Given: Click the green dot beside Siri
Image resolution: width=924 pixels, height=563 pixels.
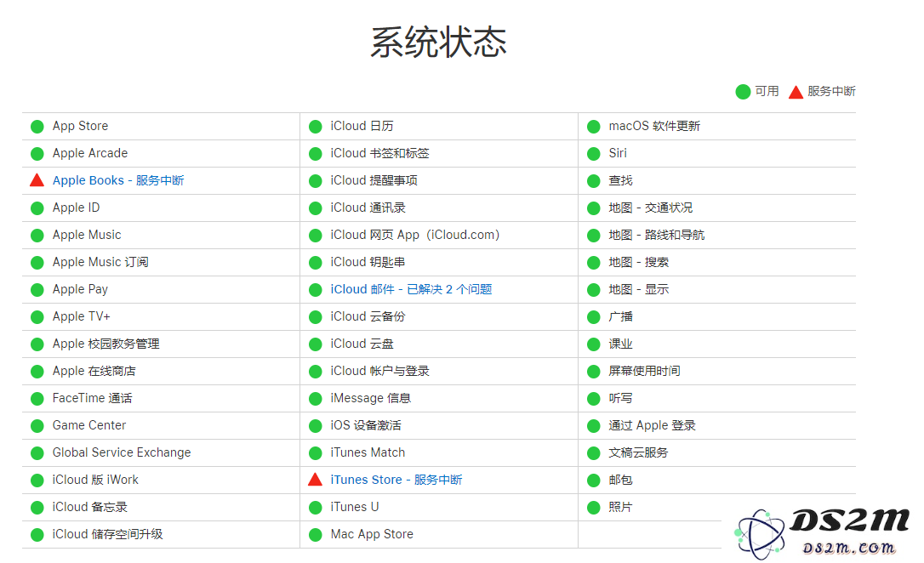Looking at the screenshot, I should click(x=593, y=154).
